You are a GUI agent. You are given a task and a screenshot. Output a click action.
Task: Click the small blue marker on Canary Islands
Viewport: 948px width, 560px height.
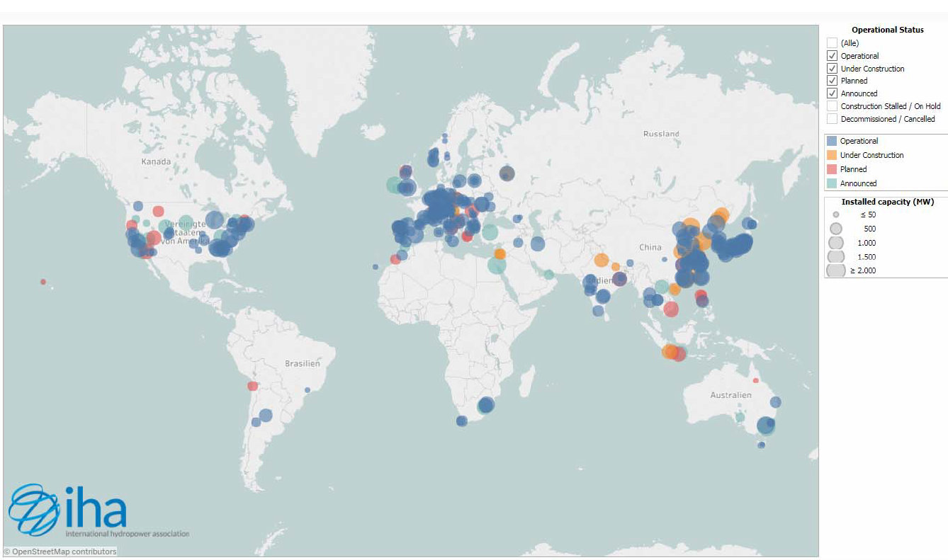(376, 267)
